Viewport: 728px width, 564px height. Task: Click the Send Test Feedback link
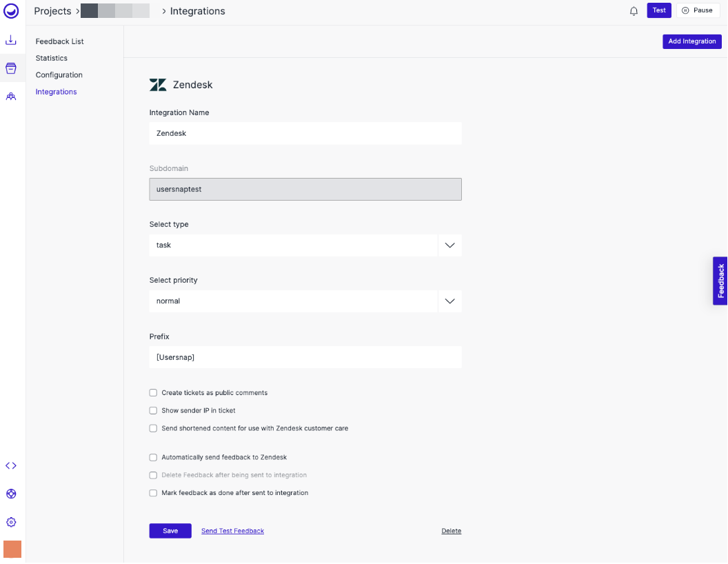coord(232,531)
